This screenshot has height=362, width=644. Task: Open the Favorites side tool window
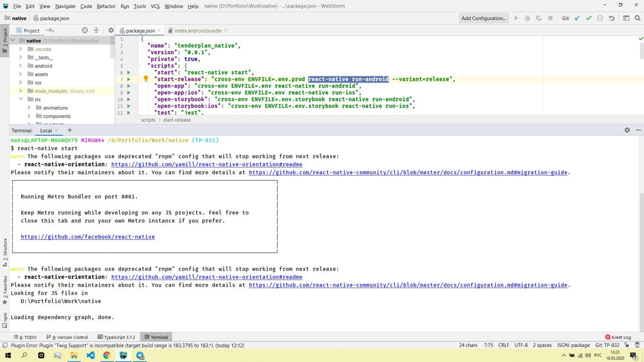(x=5, y=291)
